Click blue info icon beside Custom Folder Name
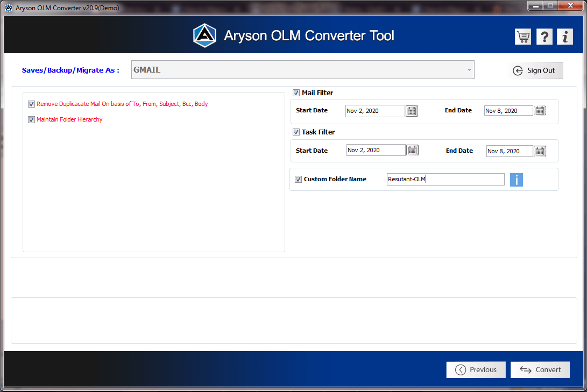This screenshot has width=587, height=392. point(516,180)
